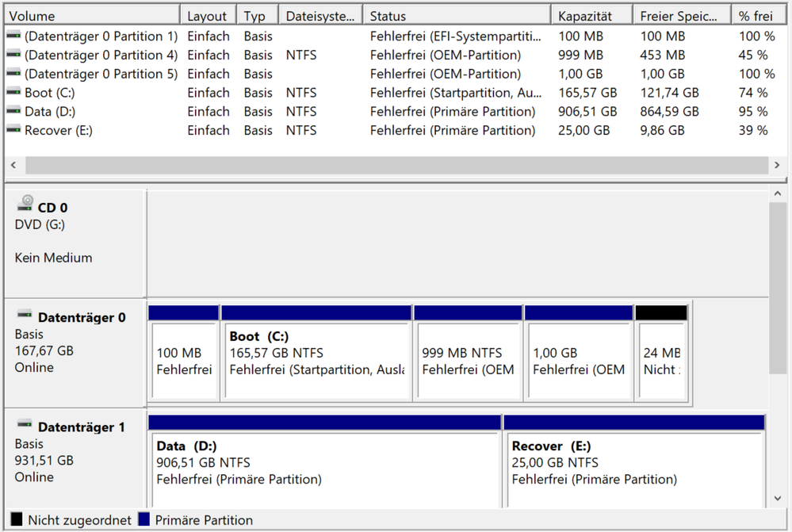Click the drive icon next to Boot (C:) volume
792x532 pixels.
point(13,93)
